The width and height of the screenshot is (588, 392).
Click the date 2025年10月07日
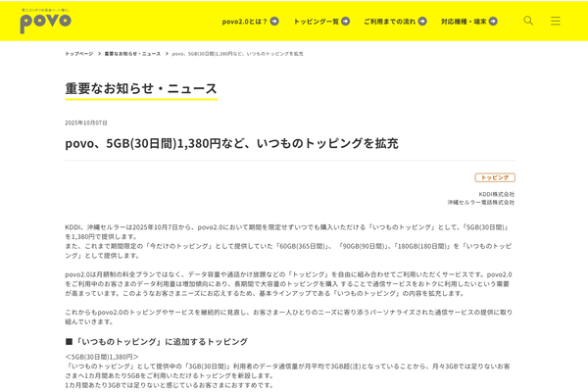pyautogui.click(x=86, y=122)
